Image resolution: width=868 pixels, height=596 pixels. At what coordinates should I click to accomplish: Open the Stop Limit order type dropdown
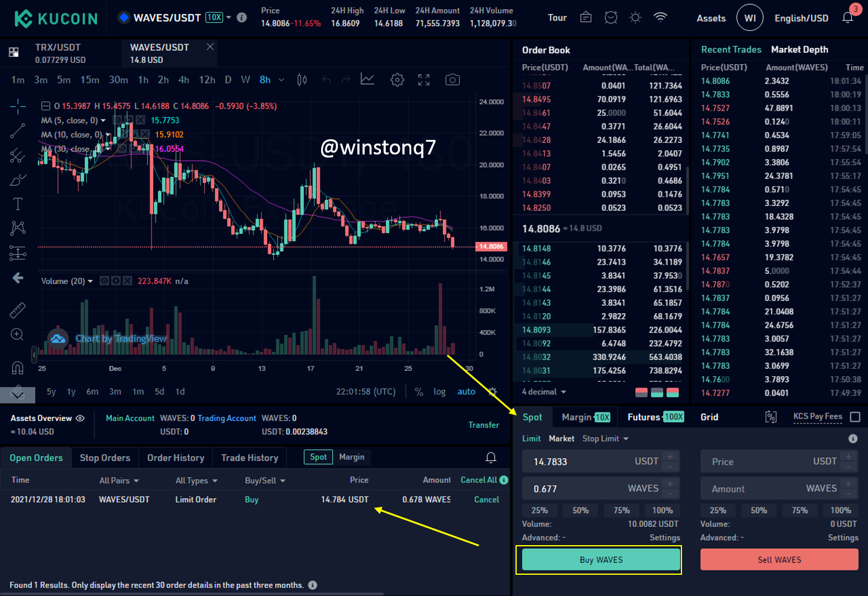[605, 439]
